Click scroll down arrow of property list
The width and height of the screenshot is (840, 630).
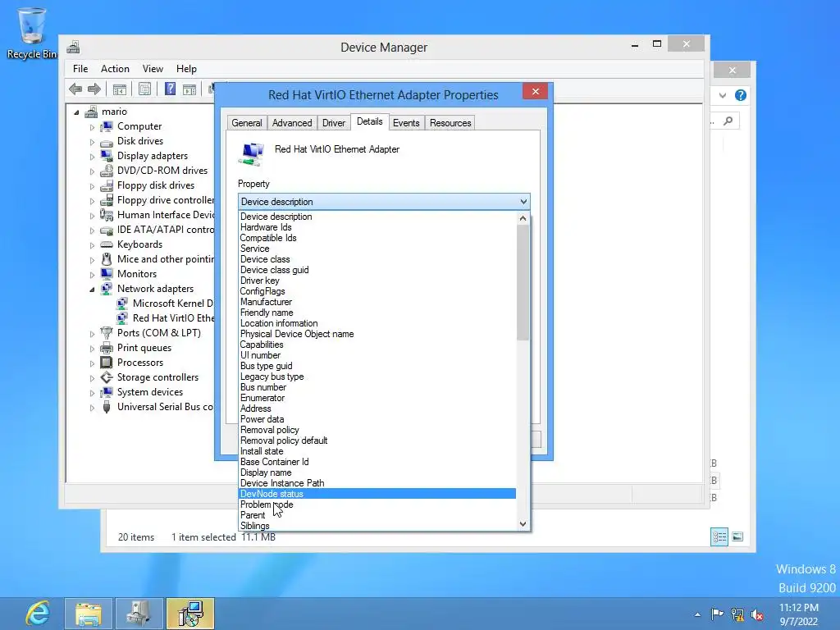click(x=523, y=524)
